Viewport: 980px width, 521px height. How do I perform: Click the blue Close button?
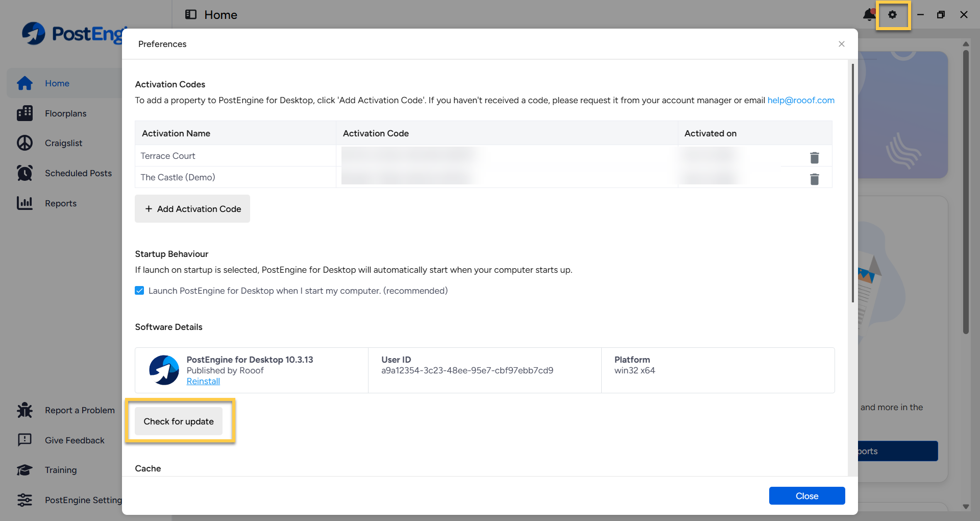pyautogui.click(x=807, y=496)
